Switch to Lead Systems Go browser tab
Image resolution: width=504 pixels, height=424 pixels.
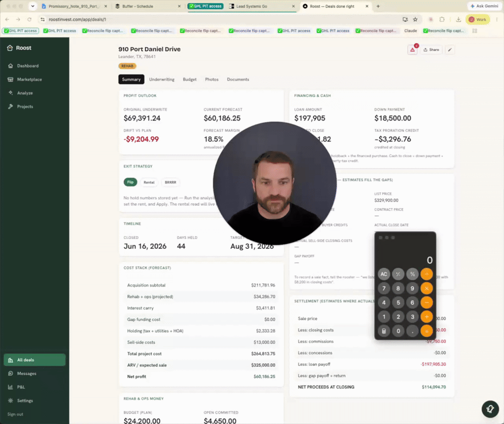[261, 6]
